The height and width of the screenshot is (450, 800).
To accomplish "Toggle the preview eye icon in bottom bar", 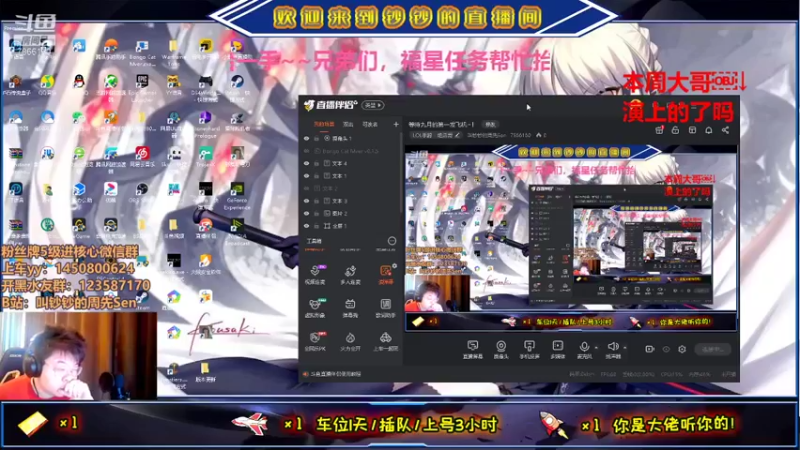I will (666, 349).
